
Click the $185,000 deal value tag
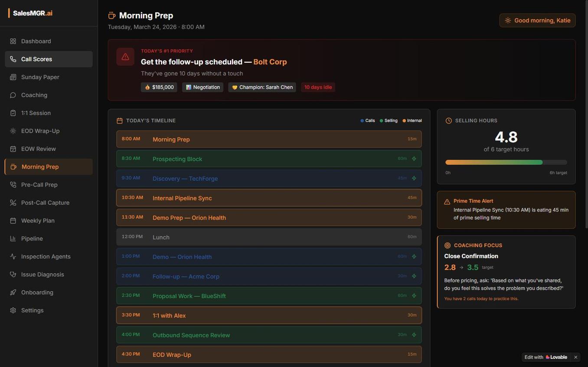pos(159,87)
